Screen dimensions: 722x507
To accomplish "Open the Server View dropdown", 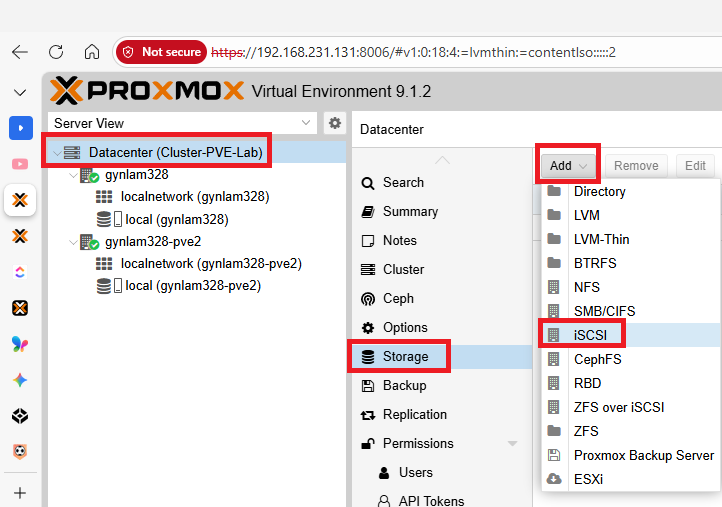I will pyautogui.click(x=182, y=123).
